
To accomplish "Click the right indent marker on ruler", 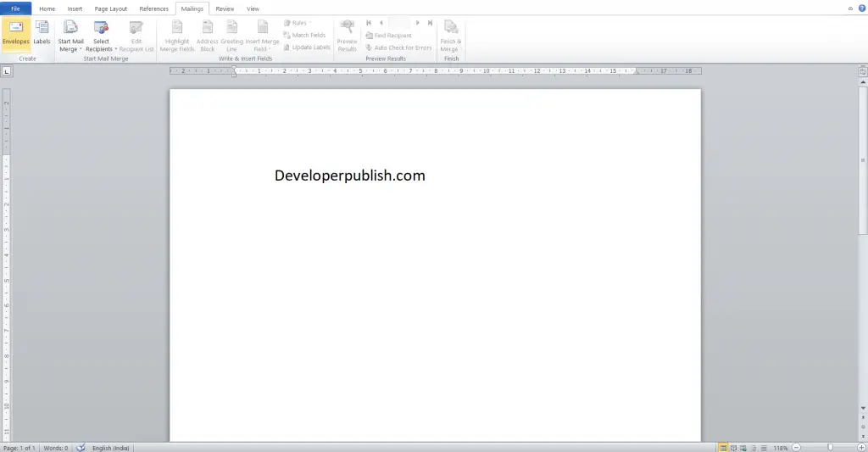I will click(637, 72).
